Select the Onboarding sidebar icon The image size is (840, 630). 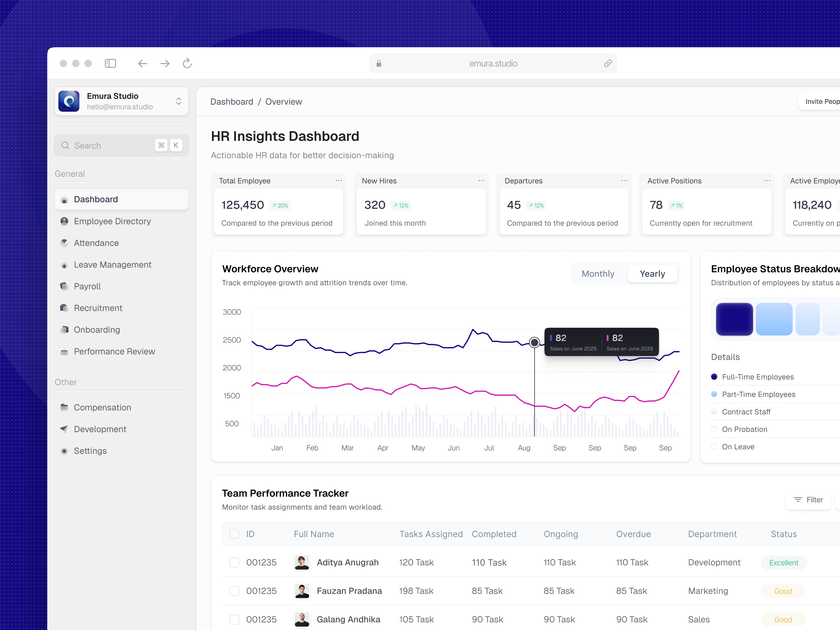(x=64, y=330)
